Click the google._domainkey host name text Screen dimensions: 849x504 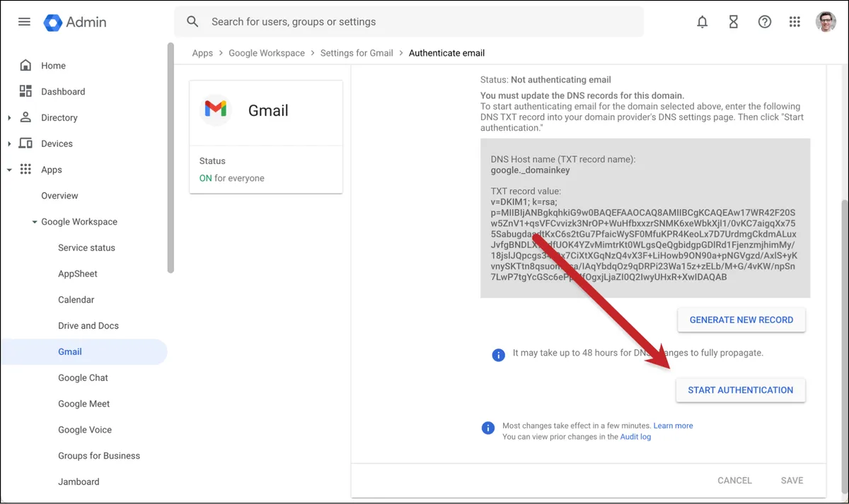pyautogui.click(x=531, y=170)
